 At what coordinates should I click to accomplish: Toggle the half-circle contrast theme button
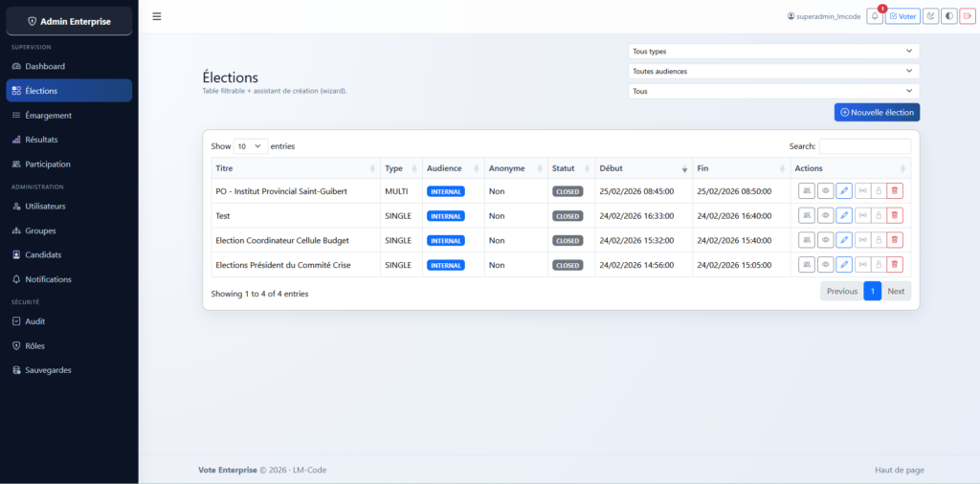pos(948,16)
